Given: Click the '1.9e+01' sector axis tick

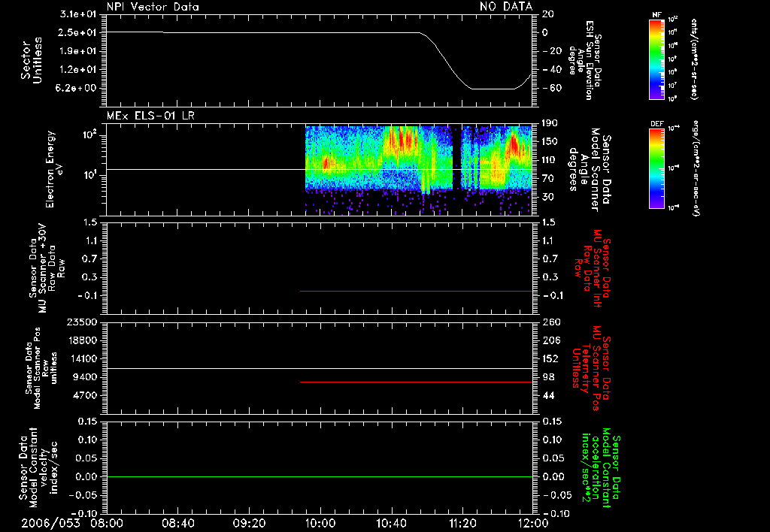Looking at the screenshot, I should click(x=77, y=51).
